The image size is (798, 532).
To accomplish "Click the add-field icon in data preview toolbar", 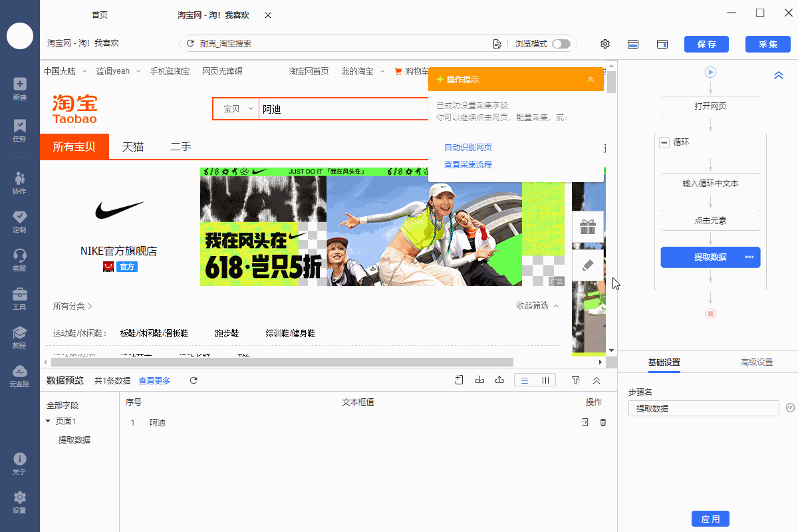I will click(x=460, y=380).
